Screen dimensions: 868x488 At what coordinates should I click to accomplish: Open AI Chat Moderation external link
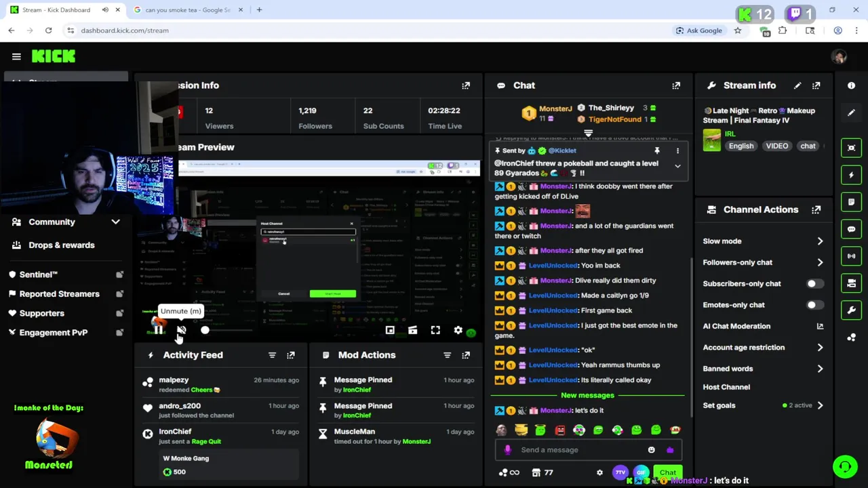pos(820,326)
